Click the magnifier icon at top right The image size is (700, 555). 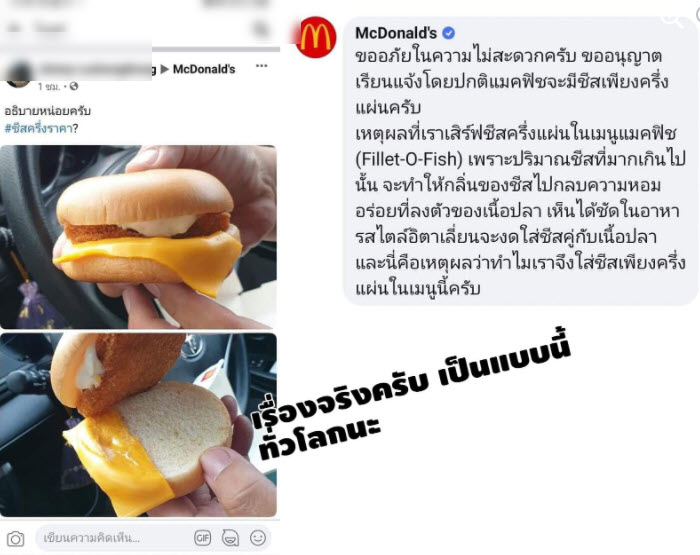(x=673, y=18)
